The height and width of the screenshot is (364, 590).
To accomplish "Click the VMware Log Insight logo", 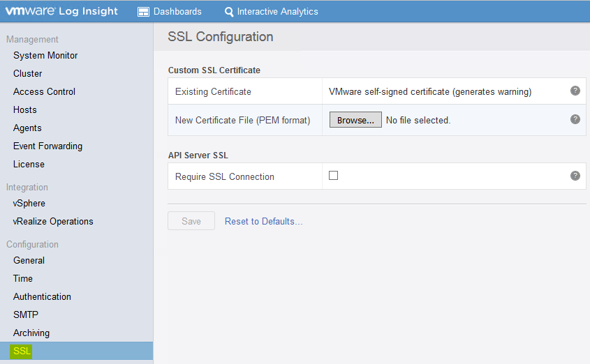I will pyautogui.click(x=61, y=11).
